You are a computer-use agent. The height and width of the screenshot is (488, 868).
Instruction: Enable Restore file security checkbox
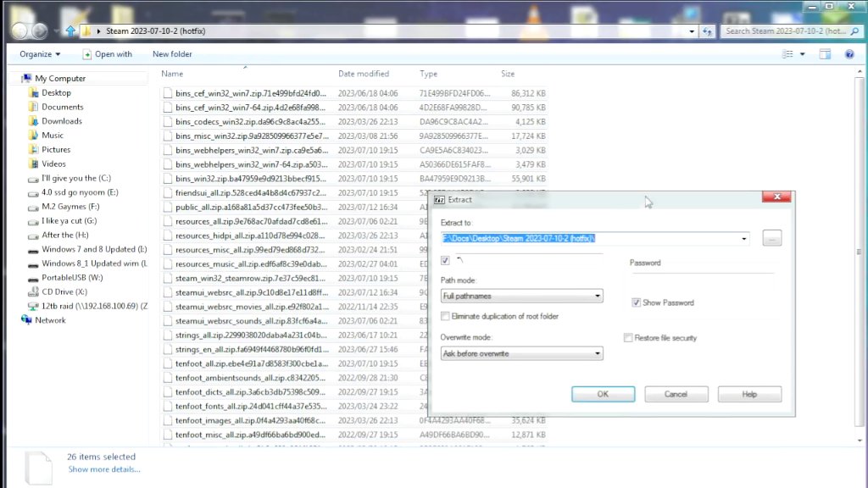628,338
